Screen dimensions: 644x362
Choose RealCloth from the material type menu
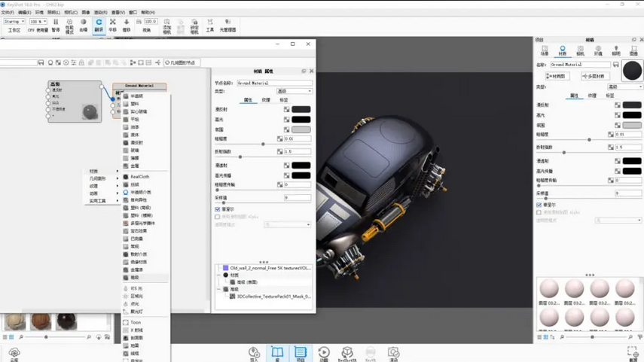[140, 177]
